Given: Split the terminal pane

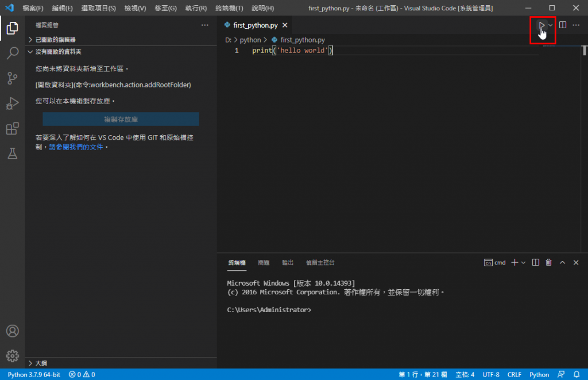Looking at the screenshot, I should [536, 263].
